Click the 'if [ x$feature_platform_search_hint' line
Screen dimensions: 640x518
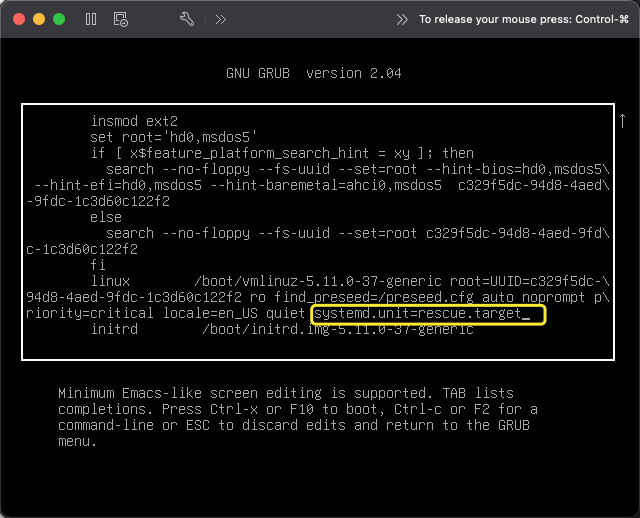coord(282,153)
